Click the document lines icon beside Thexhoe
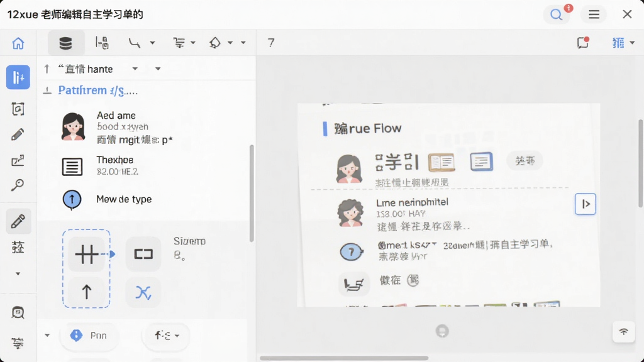The height and width of the screenshot is (362, 644). (72, 167)
